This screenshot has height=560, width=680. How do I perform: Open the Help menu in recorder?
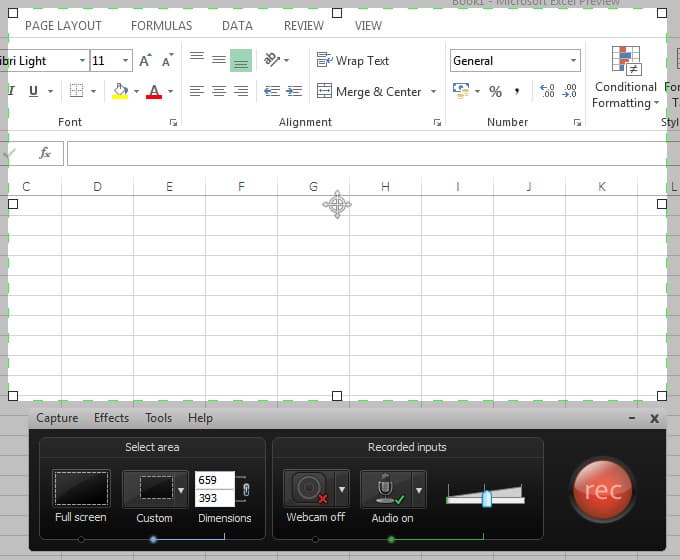tap(200, 418)
